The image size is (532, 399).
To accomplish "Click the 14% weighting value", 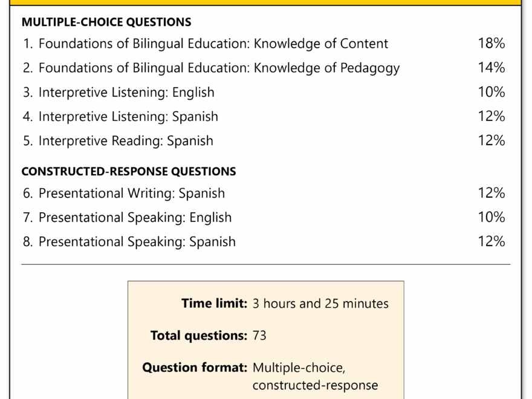I will coord(491,68).
